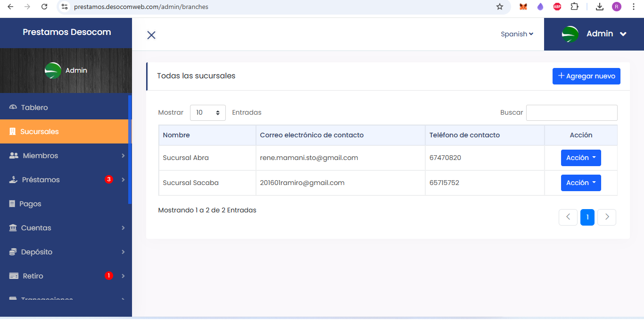The image size is (644, 320).
Task: Click the Depósito coins icon
Action: [x=13, y=252]
